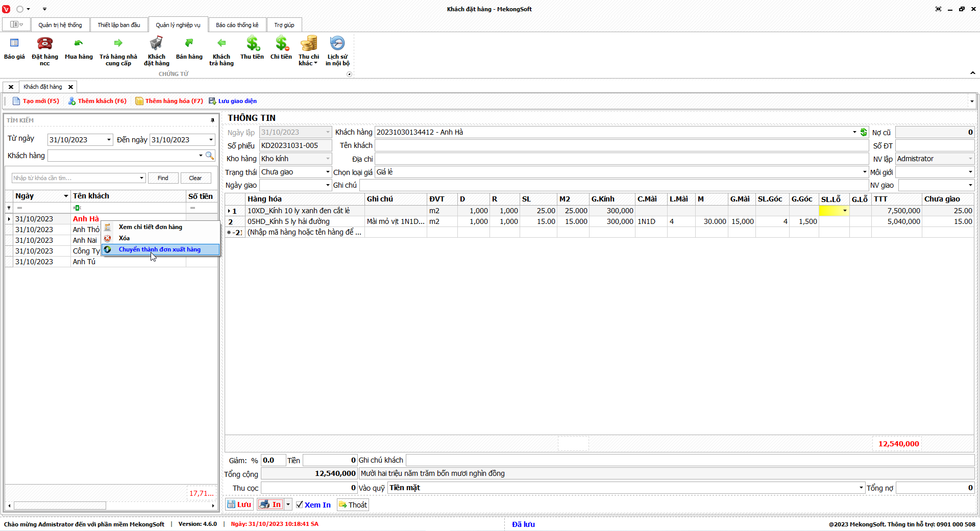Switch to Báo cáo thống kê tab

237,25
